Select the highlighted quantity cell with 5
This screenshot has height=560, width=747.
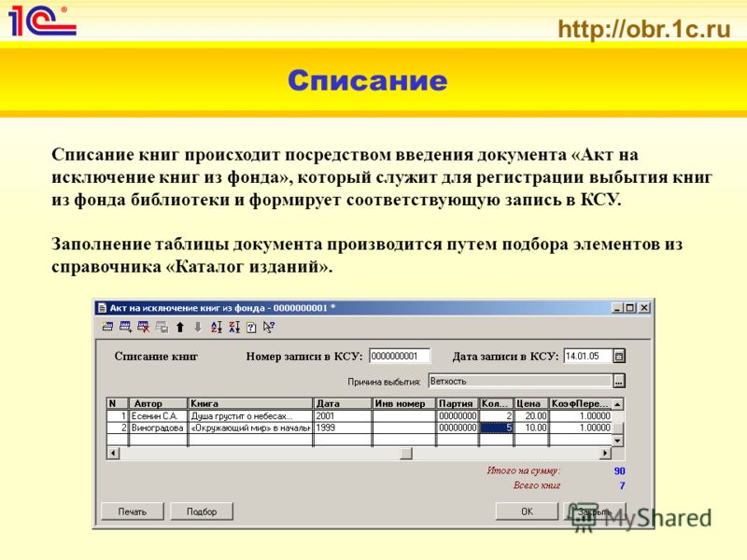[x=497, y=427]
